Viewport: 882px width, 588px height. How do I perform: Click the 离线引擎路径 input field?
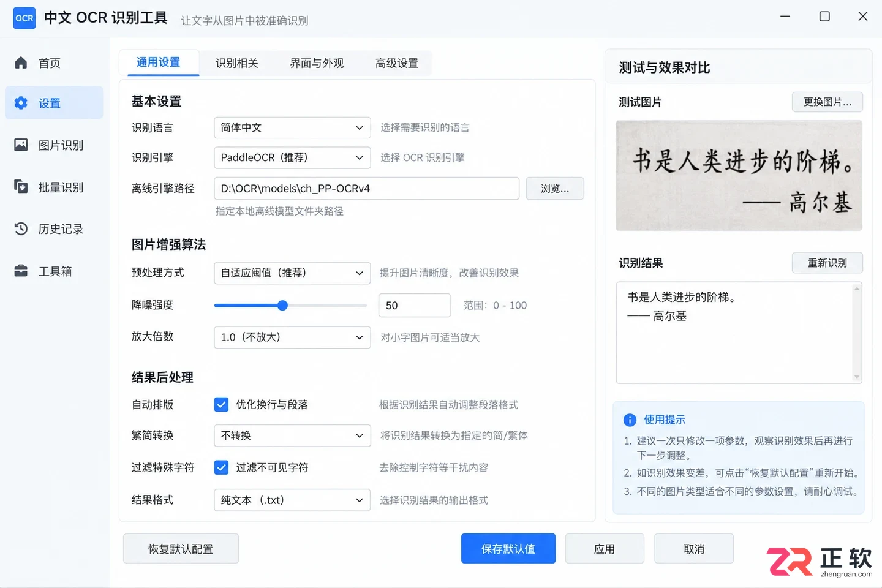366,189
